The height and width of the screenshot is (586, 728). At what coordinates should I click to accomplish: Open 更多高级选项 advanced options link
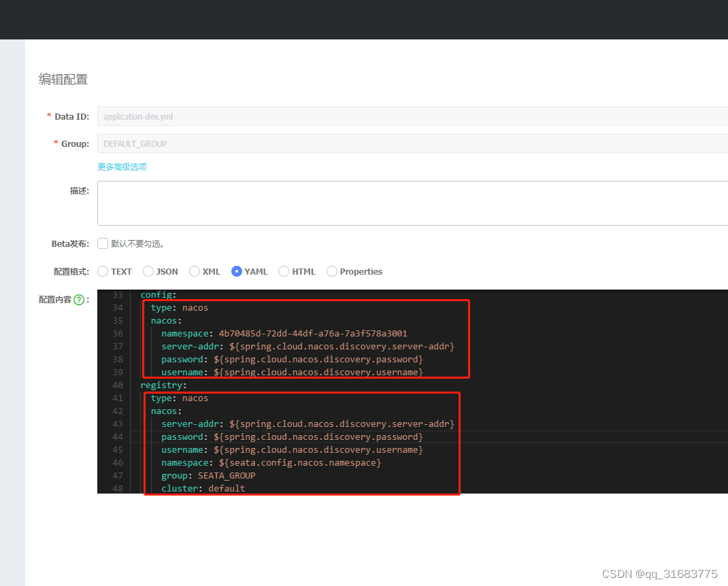[x=122, y=167]
